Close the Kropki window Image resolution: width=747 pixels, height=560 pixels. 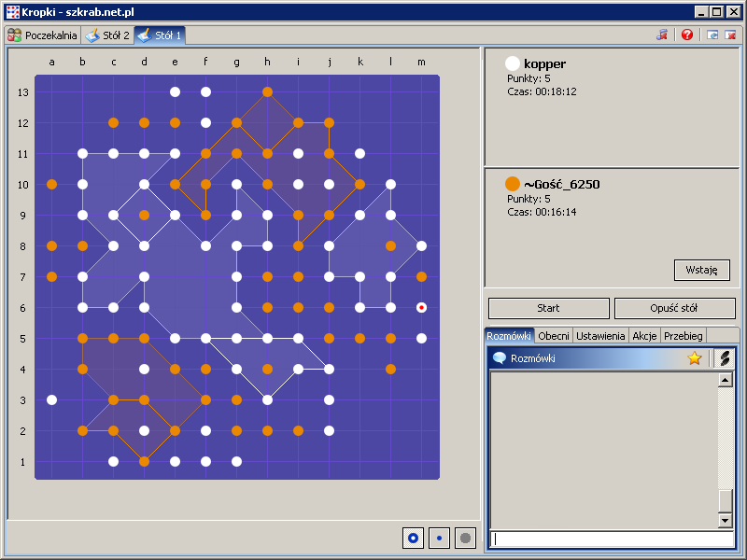point(734,12)
